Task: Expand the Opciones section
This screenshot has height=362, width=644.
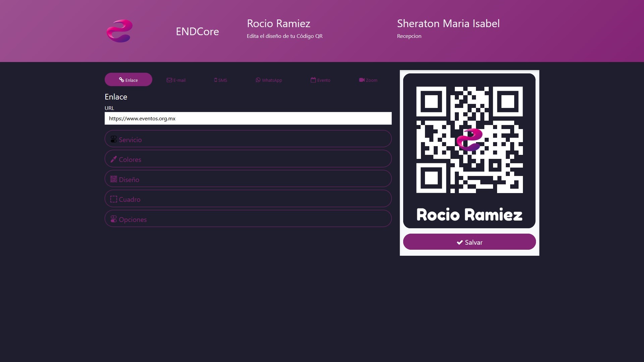Action: click(x=248, y=219)
